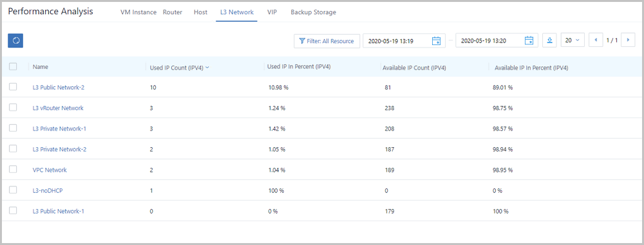Switch to the VIP tab

tap(272, 12)
